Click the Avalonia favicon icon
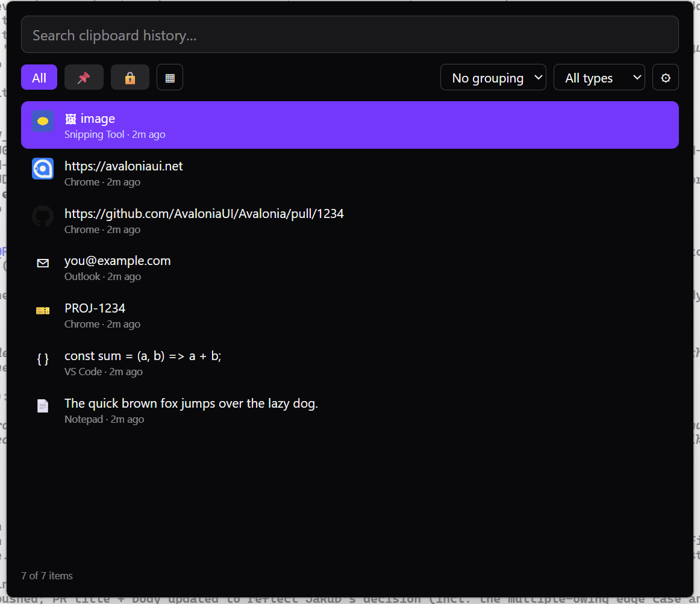This screenshot has height=604, width=700. [x=43, y=169]
